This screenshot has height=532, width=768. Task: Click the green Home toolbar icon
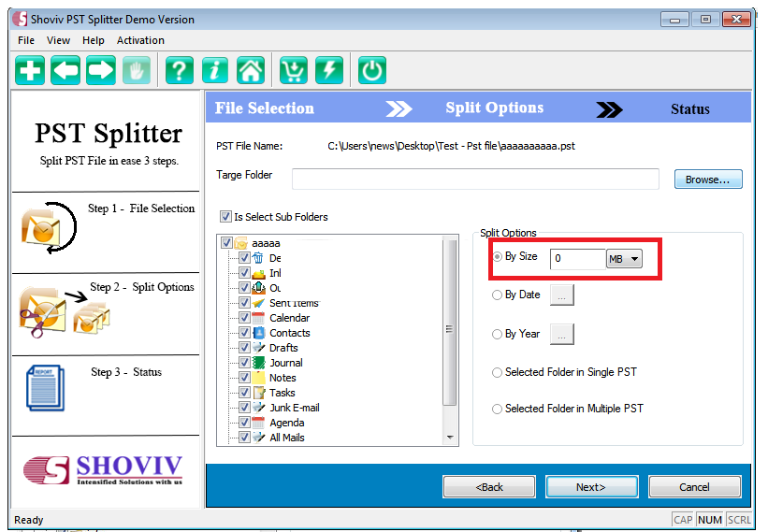251,70
